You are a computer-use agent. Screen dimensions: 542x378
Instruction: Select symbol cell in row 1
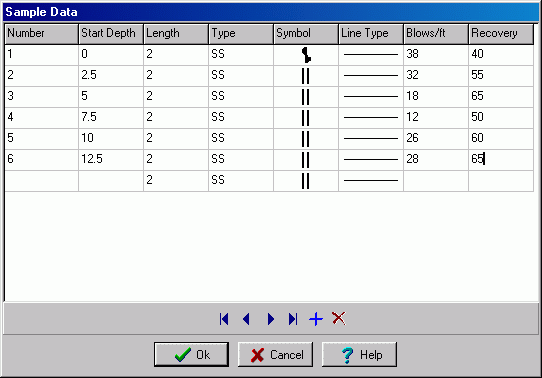coord(306,55)
